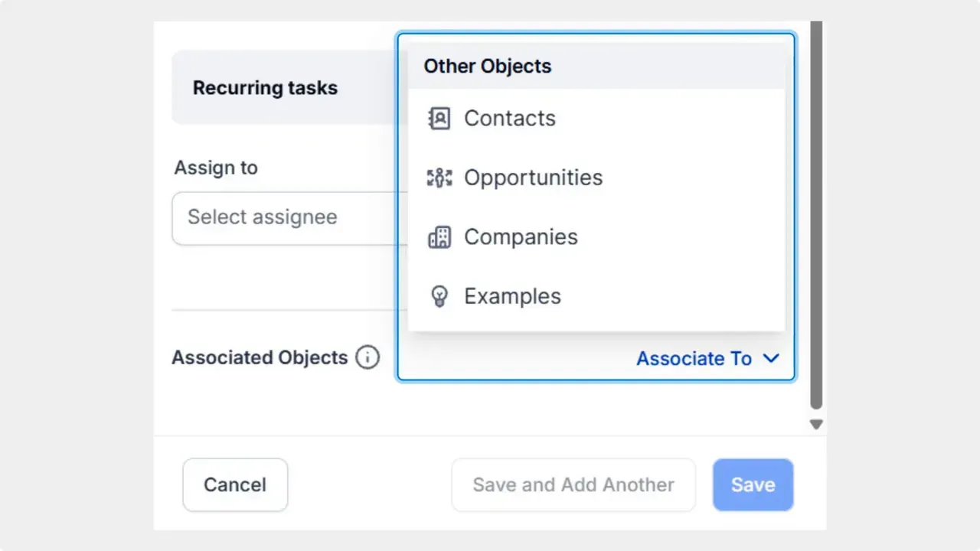Screen dimensions: 980x551
Task: Click the Other Objects section header
Action: click(x=487, y=66)
